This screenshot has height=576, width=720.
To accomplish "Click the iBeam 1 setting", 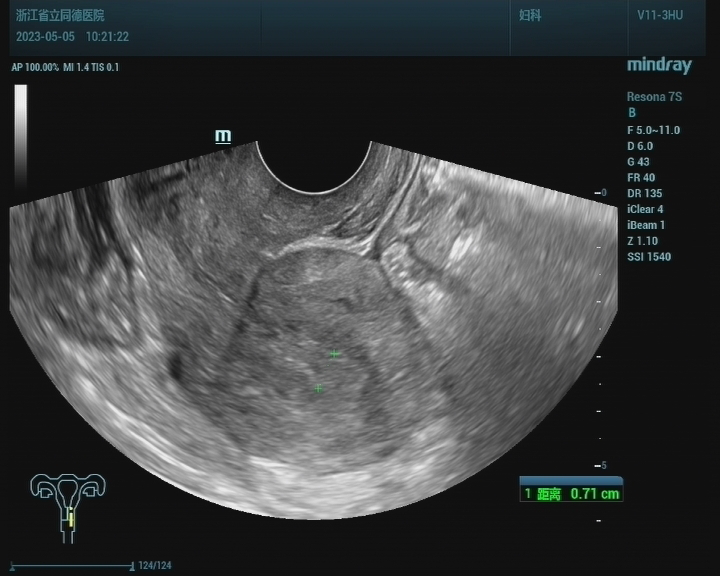I will coord(645,226).
